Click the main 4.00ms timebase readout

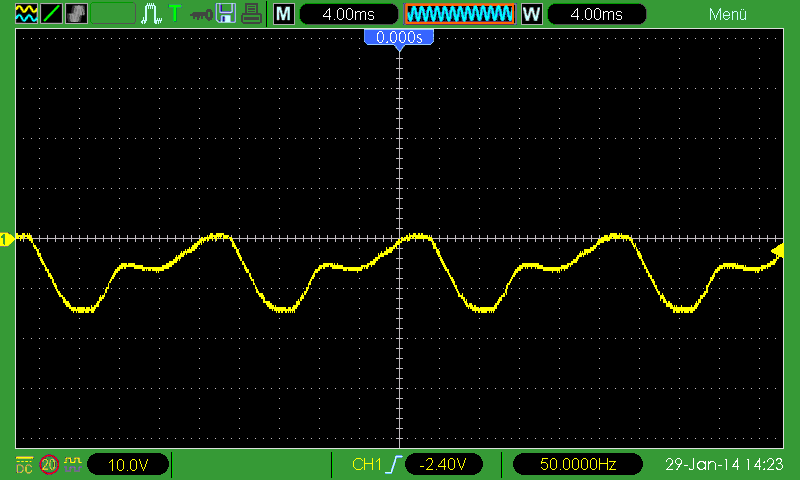coord(348,14)
